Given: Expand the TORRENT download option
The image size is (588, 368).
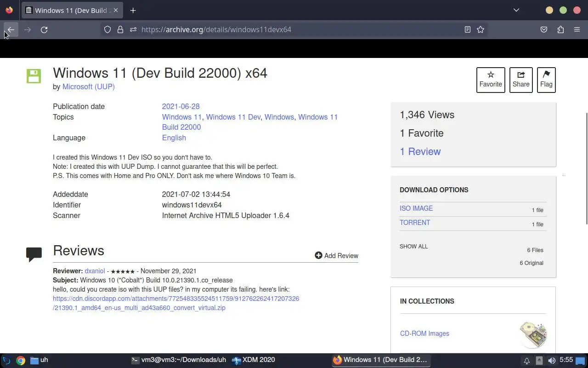Looking at the screenshot, I should (415, 223).
